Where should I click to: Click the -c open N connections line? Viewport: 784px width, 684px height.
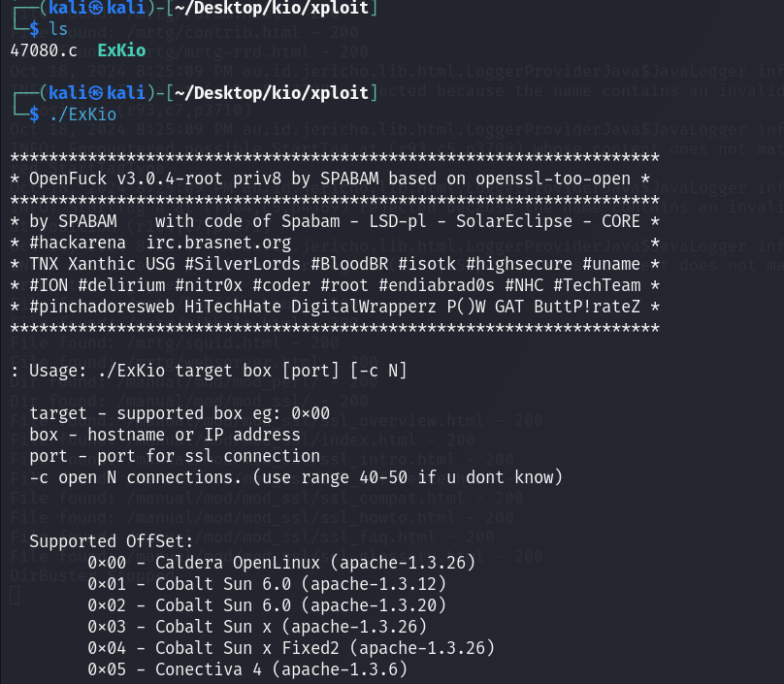tap(296, 477)
